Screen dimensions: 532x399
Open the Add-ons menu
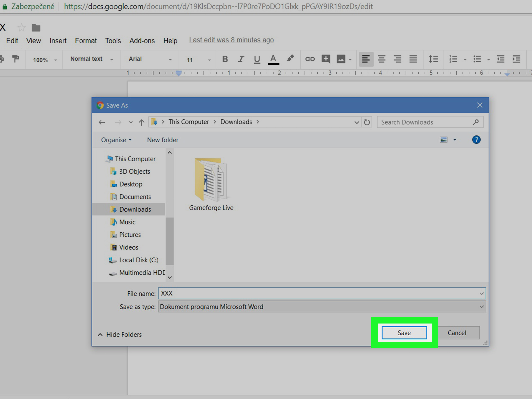coord(142,41)
